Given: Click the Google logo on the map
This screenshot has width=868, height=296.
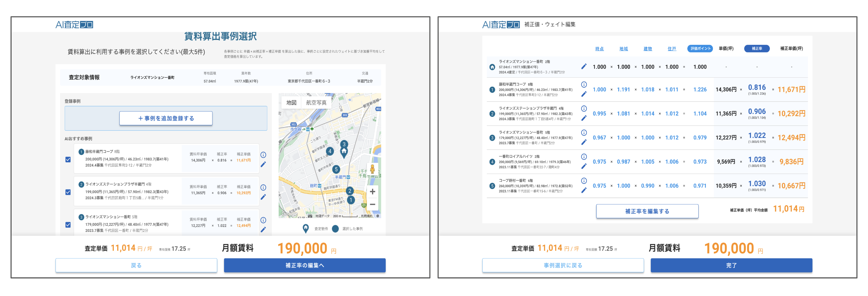Looking at the screenshot, I should point(289,214).
